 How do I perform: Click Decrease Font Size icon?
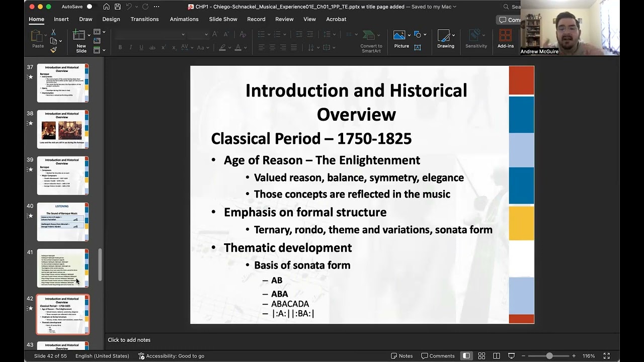[x=226, y=34]
